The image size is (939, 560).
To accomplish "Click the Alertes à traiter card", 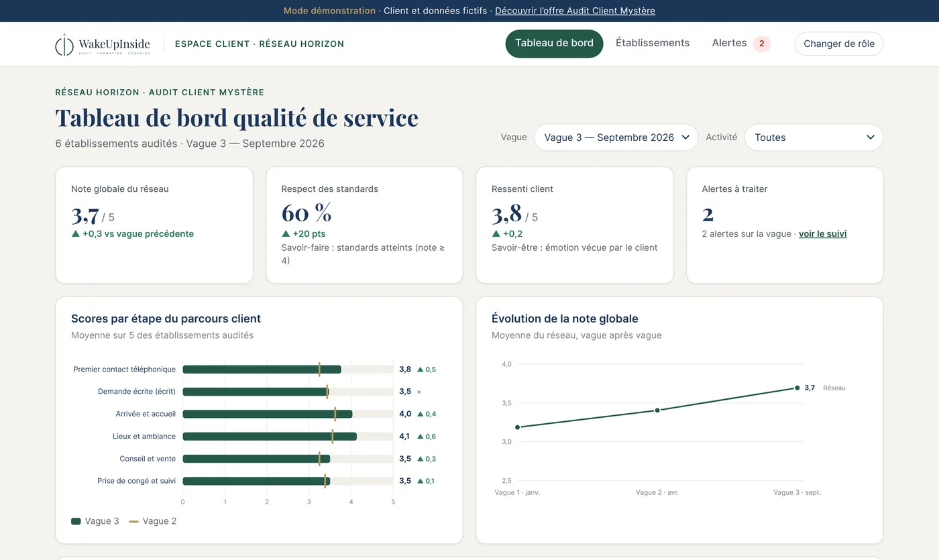I will pyautogui.click(x=785, y=225).
